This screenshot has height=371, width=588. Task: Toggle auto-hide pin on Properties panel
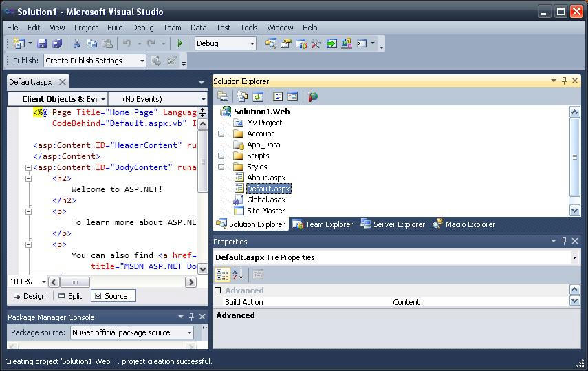[x=564, y=241]
